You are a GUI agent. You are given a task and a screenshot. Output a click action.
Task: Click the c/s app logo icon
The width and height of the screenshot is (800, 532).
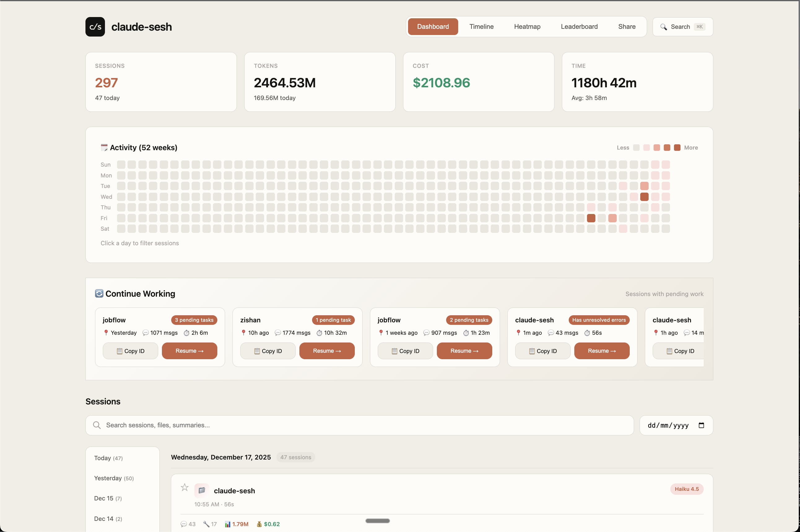(x=95, y=27)
